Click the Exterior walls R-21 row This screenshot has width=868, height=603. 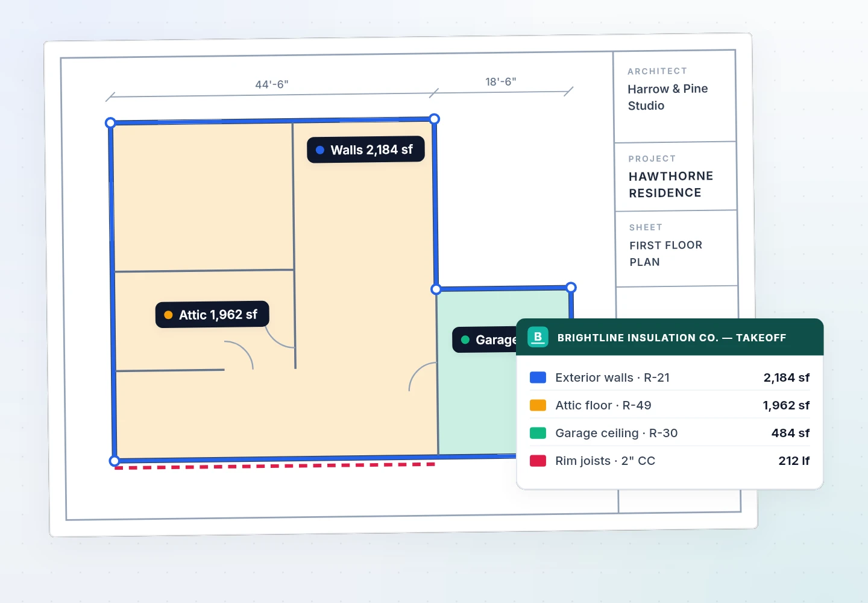[670, 377]
